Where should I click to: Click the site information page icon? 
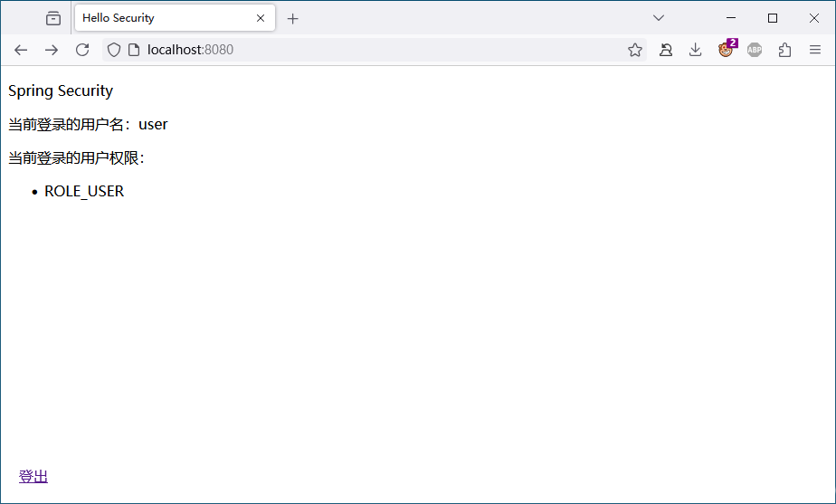tap(134, 50)
